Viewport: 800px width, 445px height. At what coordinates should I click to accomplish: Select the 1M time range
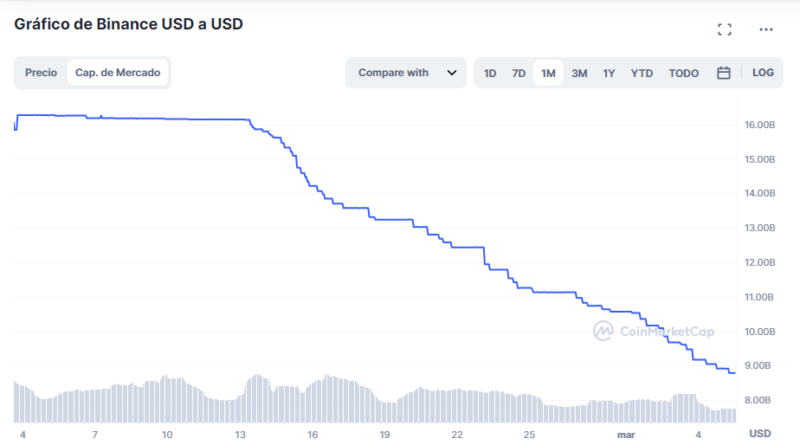click(x=548, y=73)
